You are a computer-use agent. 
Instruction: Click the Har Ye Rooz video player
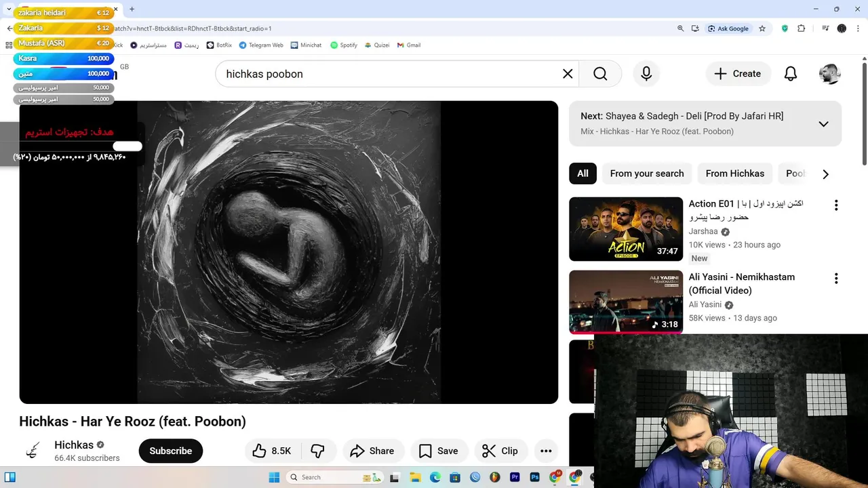tap(289, 252)
